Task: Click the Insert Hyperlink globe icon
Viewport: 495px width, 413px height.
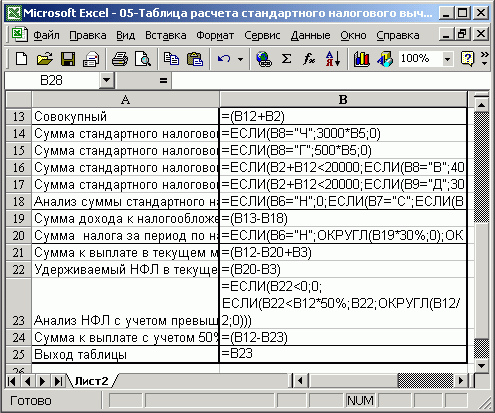Action: (x=264, y=59)
